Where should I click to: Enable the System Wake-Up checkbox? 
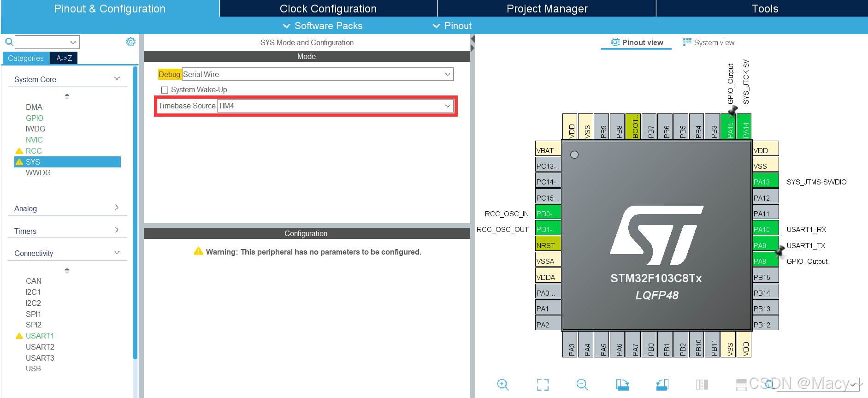[165, 90]
